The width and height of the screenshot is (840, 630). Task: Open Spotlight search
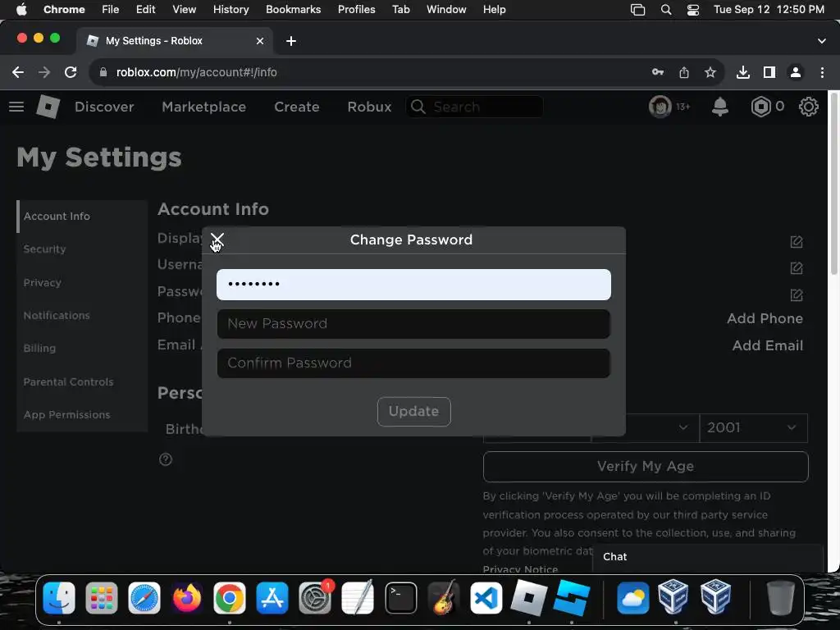[666, 10]
